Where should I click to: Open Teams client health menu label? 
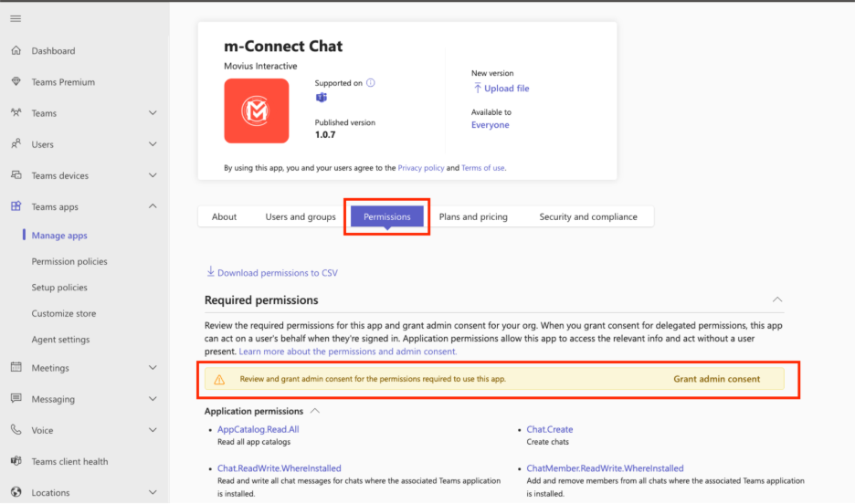pos(69,461)
